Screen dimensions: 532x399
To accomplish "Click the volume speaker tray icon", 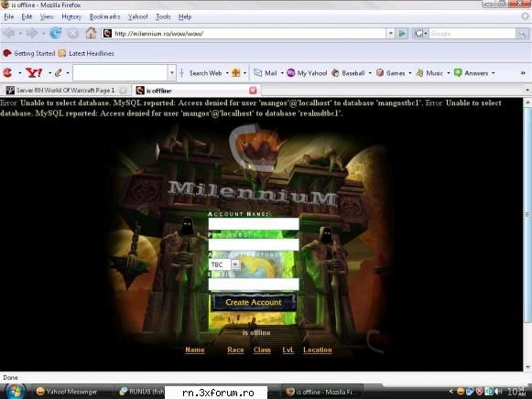I will tap(498, 392).
